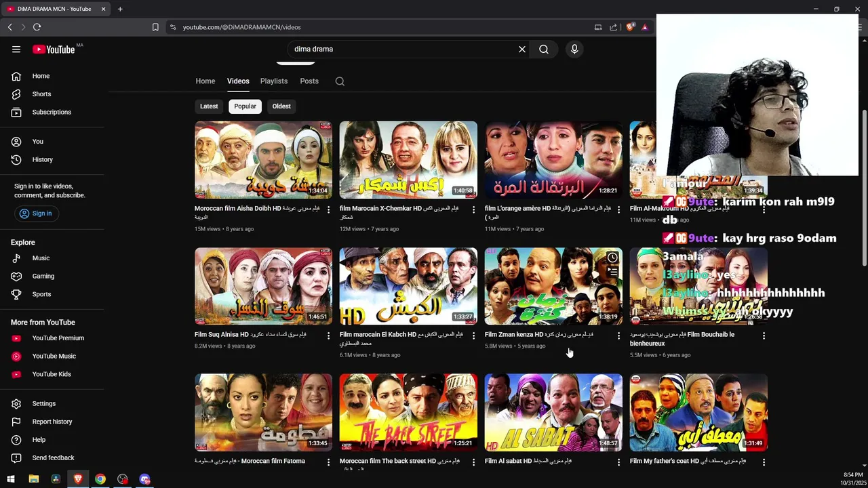Switch to the Playlists tab
The width and height of the screenshot is (868, 488).
coord(274,81)
